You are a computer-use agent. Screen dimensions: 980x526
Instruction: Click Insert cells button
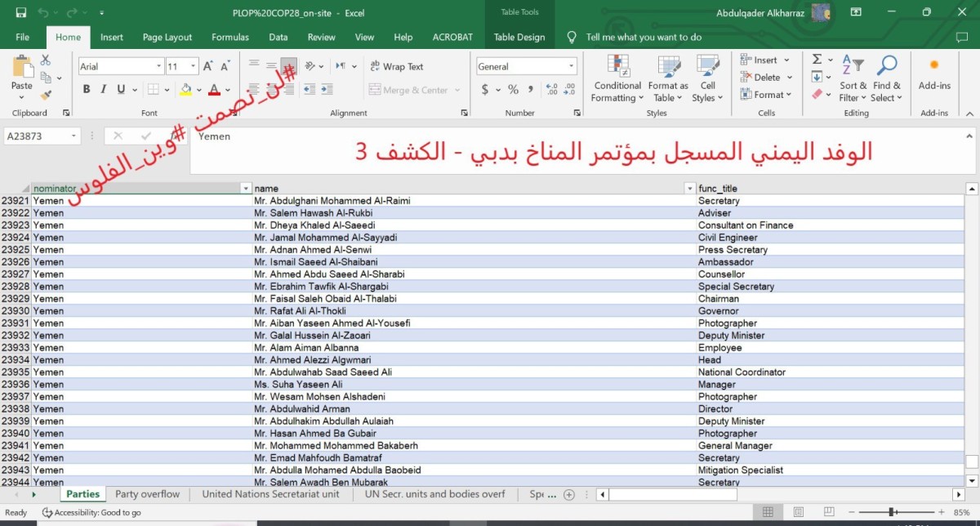pos(764,60)
